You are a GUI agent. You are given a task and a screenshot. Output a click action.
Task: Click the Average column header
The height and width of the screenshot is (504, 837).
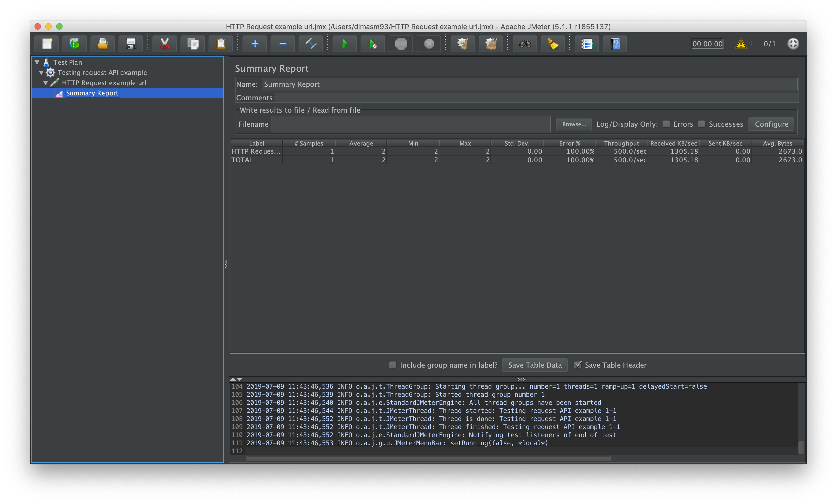pyautogui.click(x=361, y=143)
